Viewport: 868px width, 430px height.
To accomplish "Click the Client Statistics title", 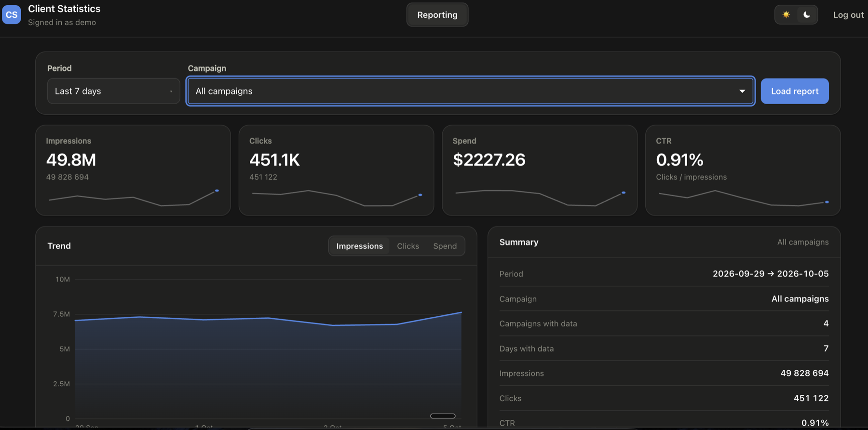I will coord(64,9).
